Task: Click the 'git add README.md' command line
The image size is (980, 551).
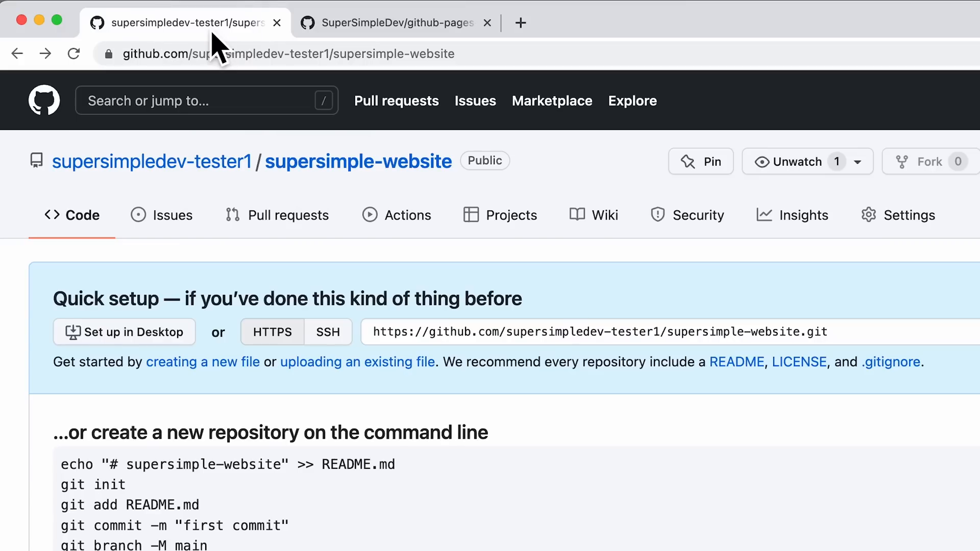Action: pos(130,505)
